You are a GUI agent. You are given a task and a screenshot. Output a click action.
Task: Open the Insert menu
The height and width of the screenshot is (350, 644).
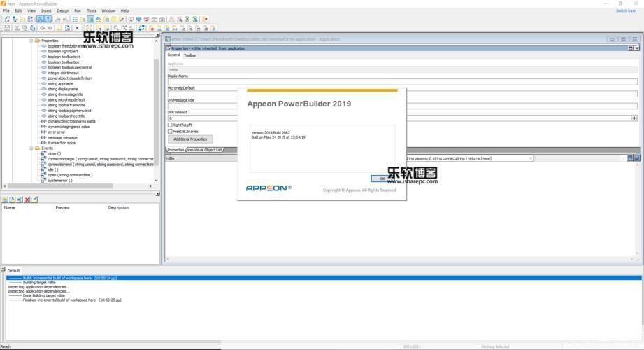tap(46, 10)
